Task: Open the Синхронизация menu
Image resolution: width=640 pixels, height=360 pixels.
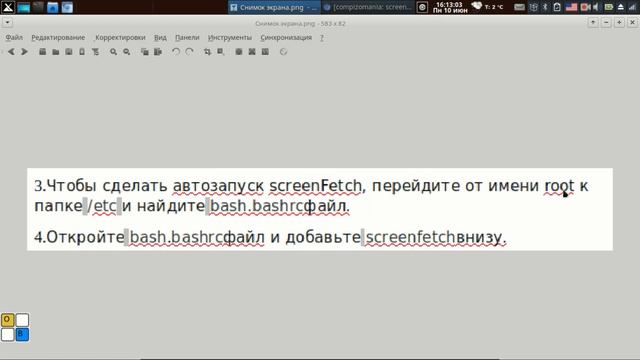Action: click(x=286, y=38)
